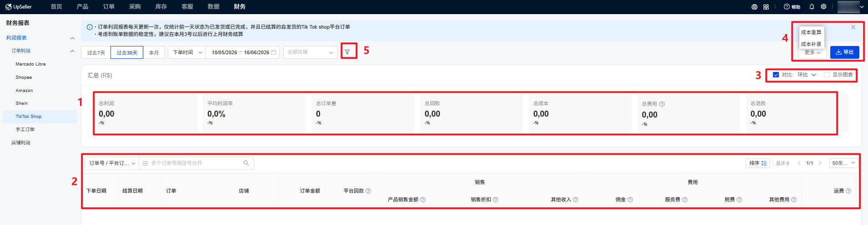868x225 pixels.
Task: Collapse 利润报表 section
Action: (72, 38)
